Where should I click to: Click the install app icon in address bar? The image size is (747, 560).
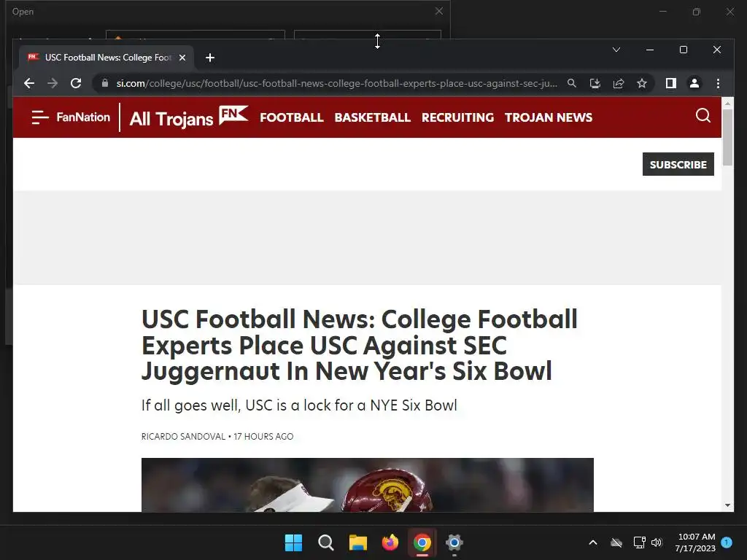pyautogui.click(x=595, y=83)
